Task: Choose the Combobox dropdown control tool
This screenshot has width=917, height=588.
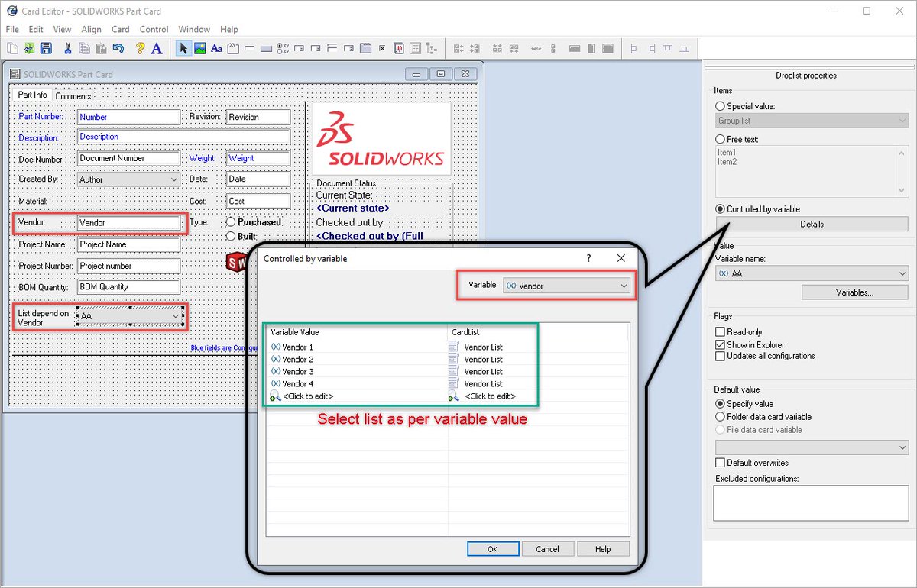Action: coord(300,48)
